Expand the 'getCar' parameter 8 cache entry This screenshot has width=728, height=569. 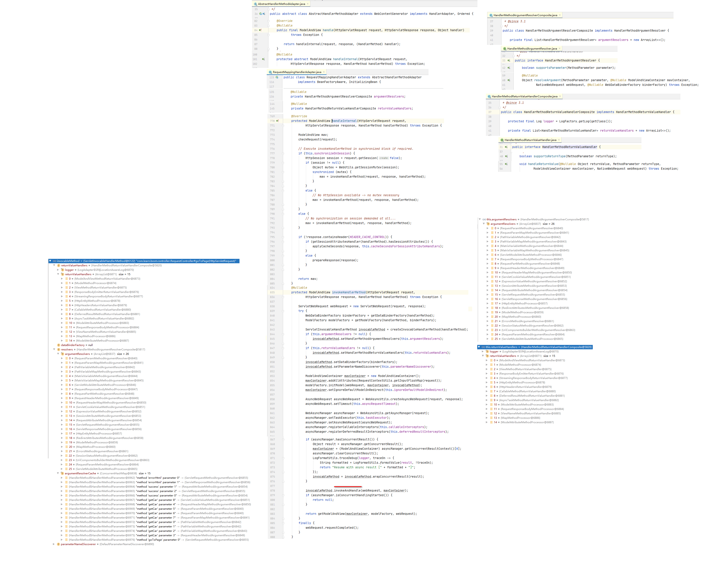[62, 500]
